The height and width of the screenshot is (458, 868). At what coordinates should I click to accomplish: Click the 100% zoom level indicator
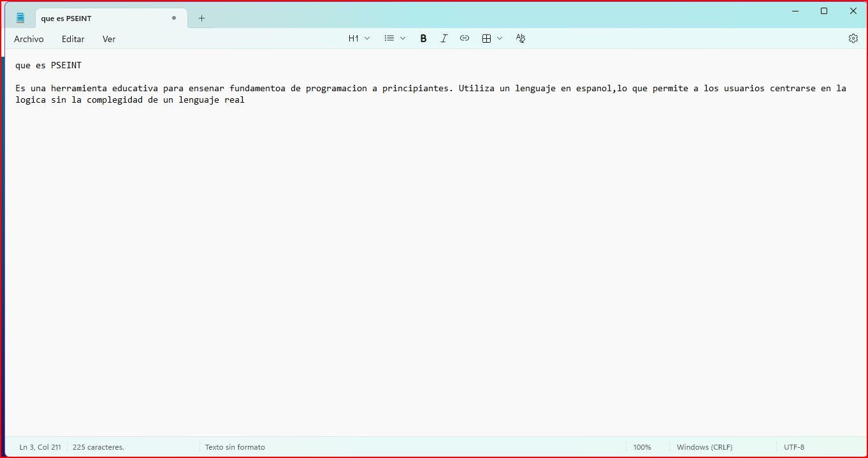click(642, 447)
